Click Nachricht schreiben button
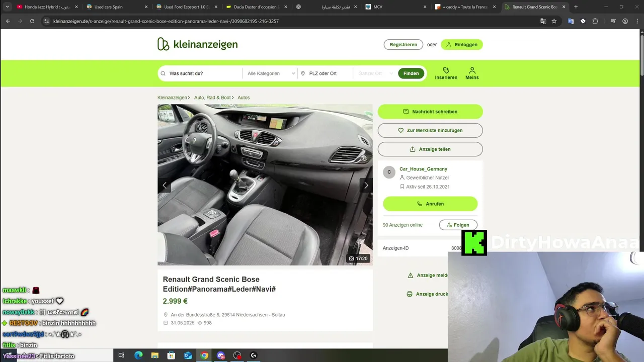This screenshot has width=644, height=362. point(430,112)
